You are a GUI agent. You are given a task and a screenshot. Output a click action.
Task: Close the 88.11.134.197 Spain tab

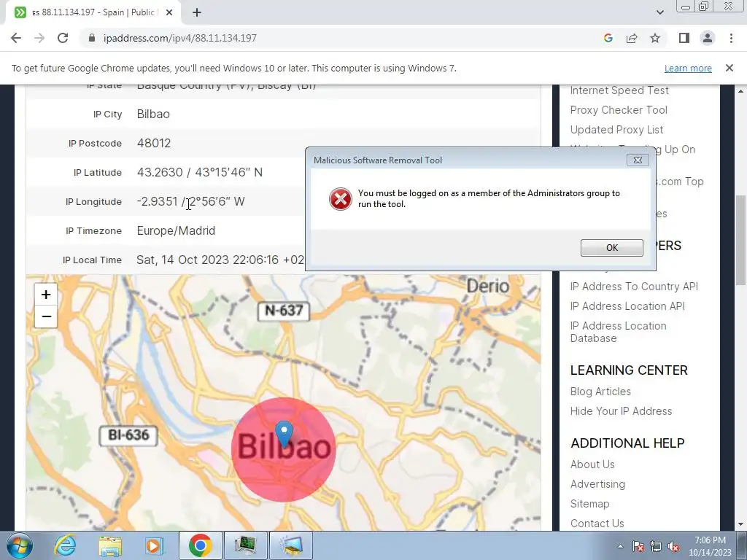click(169, 13)
